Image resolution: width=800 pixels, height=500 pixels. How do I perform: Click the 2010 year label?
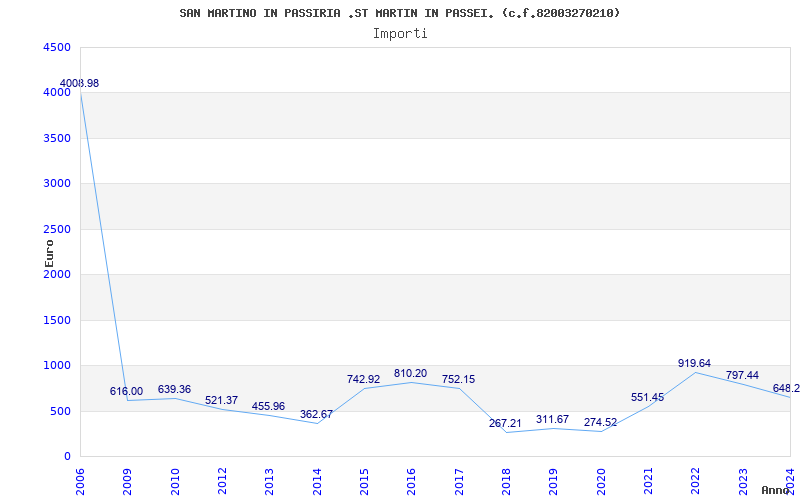point(174,481)
